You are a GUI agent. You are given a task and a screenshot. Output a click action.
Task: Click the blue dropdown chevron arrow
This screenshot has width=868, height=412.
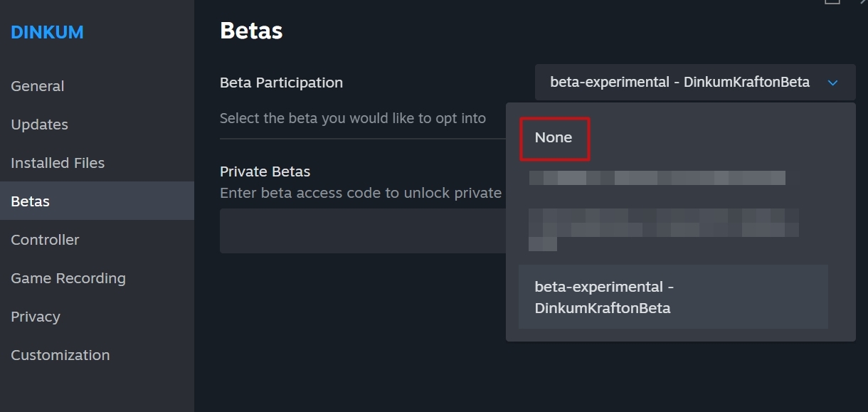point(833,83)
